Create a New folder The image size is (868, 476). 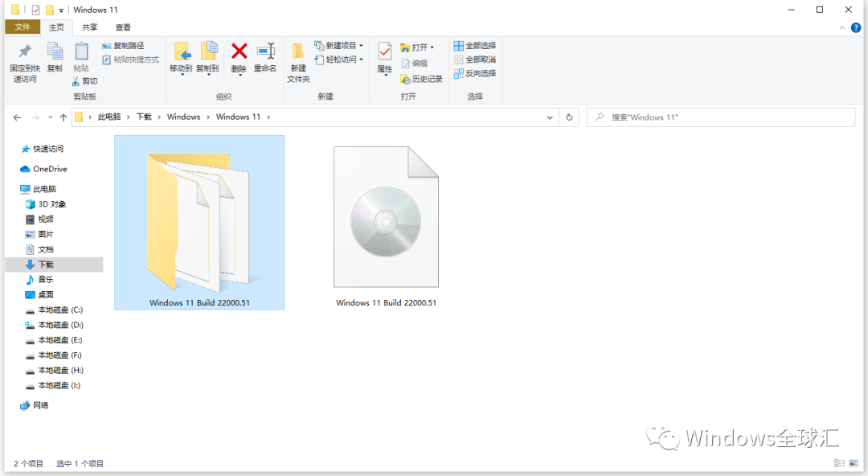coord(298,63)
